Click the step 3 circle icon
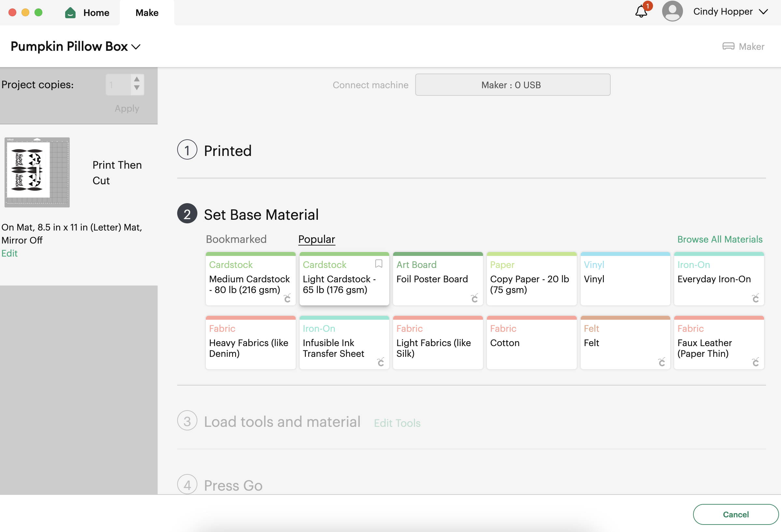781x532 pixels. pyautogui.click(x=187, y=421)
